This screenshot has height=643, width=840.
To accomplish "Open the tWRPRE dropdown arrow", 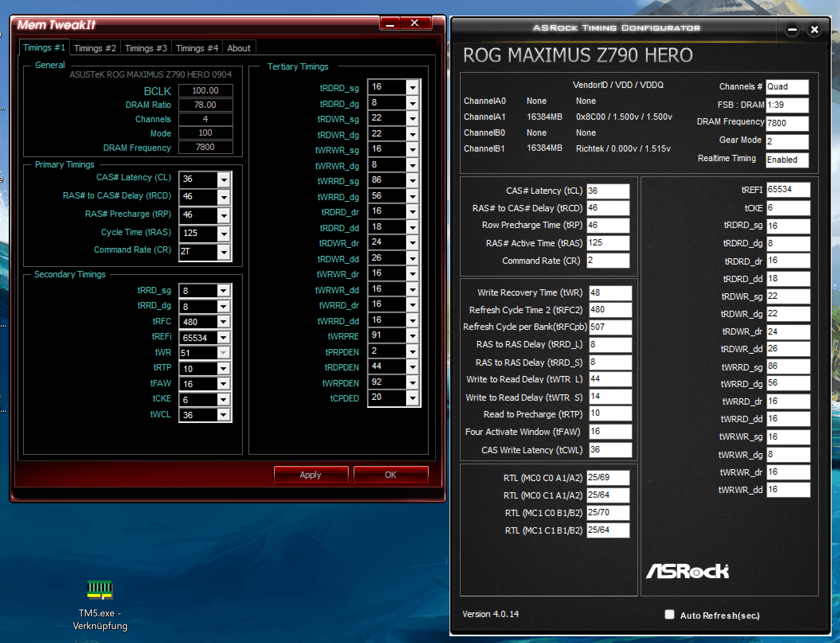I will [x=413, y=336].
